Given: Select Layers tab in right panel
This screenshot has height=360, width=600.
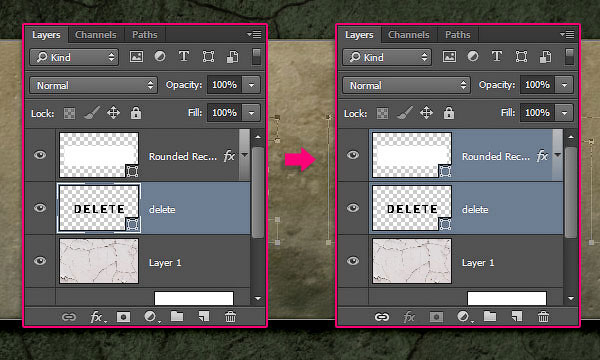Looking at the screenshot, I should click(x=359, y=35).
